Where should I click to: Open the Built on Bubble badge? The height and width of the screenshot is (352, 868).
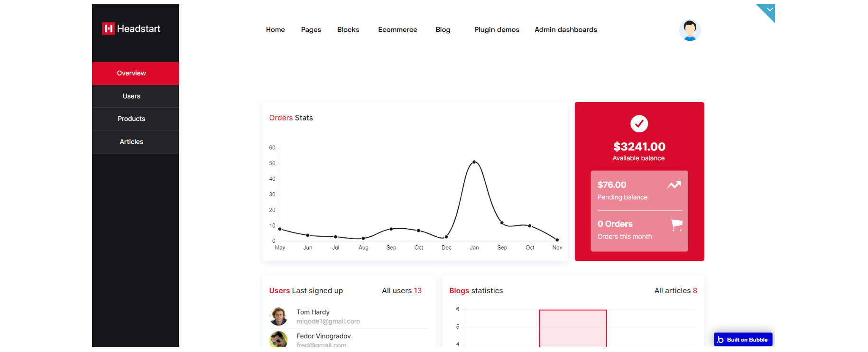743,340
